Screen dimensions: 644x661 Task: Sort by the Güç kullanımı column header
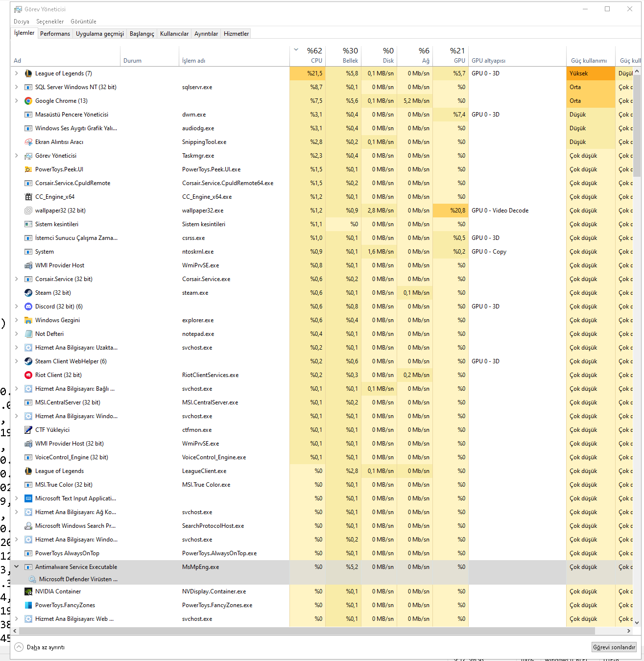click(x=591, y=56)
